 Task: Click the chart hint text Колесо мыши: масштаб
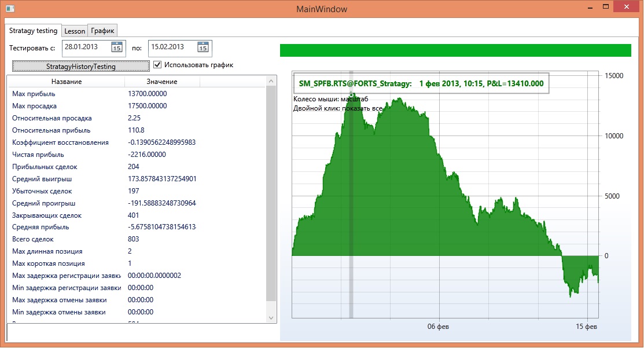coord(330,99)
